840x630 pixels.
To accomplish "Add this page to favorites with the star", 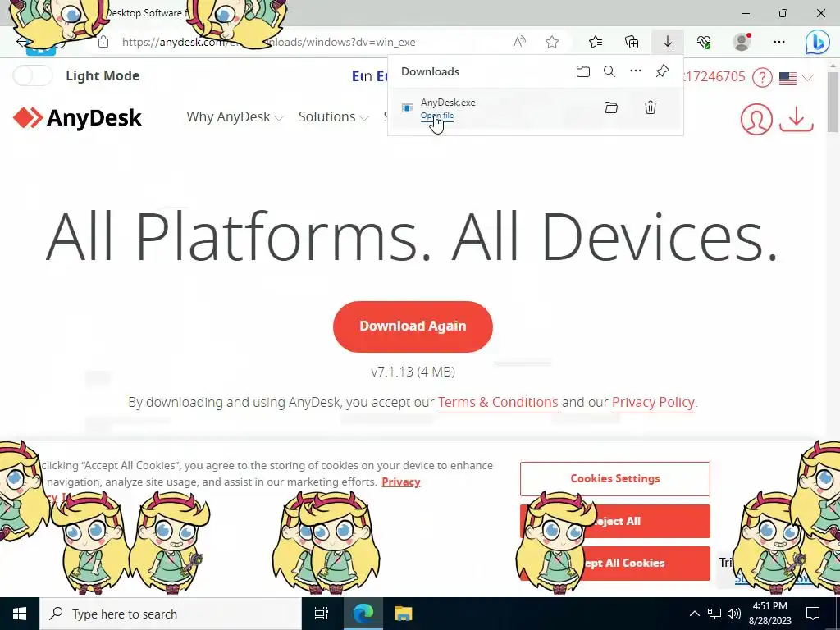I will (552, 43).
